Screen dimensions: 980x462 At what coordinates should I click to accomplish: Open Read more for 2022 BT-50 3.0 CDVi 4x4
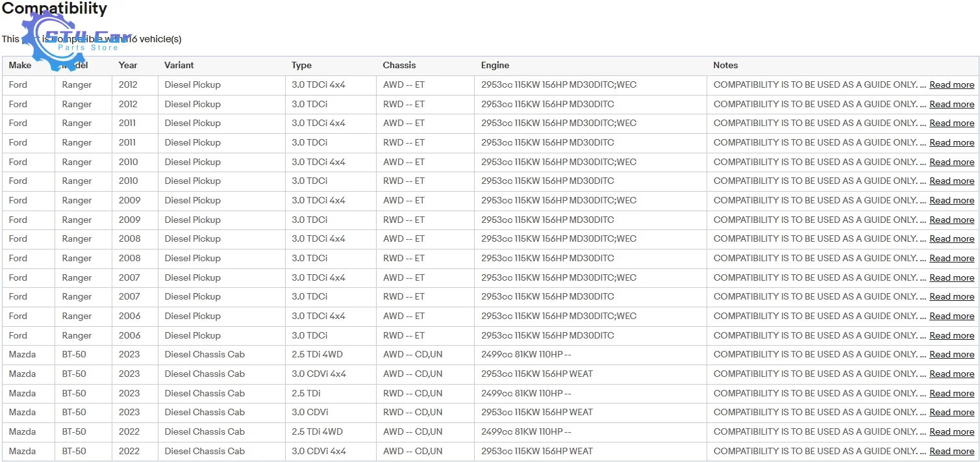tap(951, 451)
